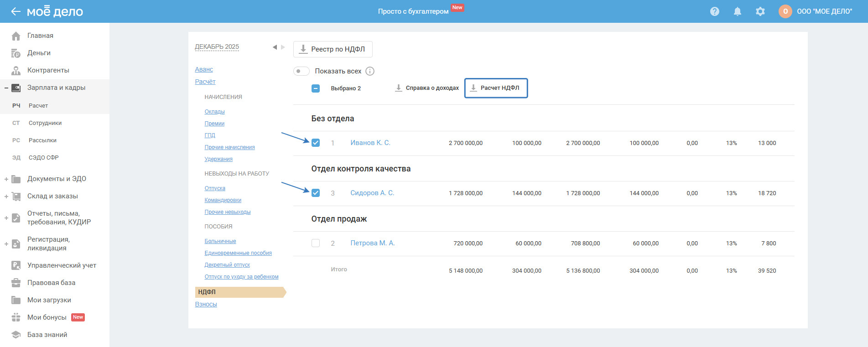Image resolution: width=868 pixels, height=347 pixels.
Task: Expand the Склад и заказы section
Action: coord(6,196)
